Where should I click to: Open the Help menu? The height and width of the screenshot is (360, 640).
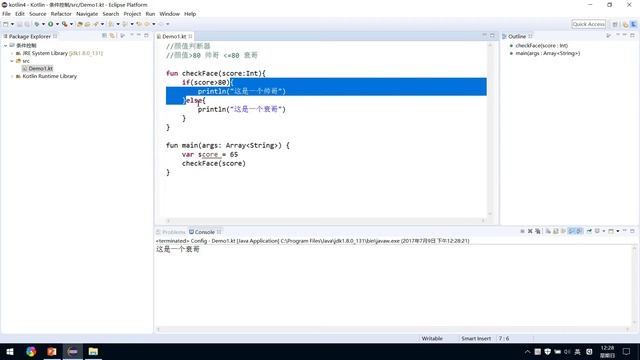point(190,14)
